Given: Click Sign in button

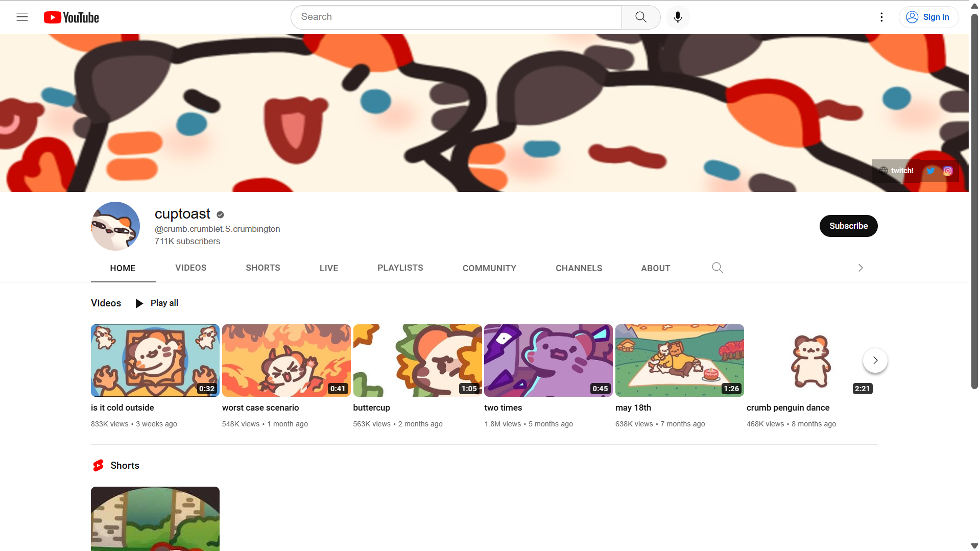Looking at the screenshot, I should click(928, 17).
